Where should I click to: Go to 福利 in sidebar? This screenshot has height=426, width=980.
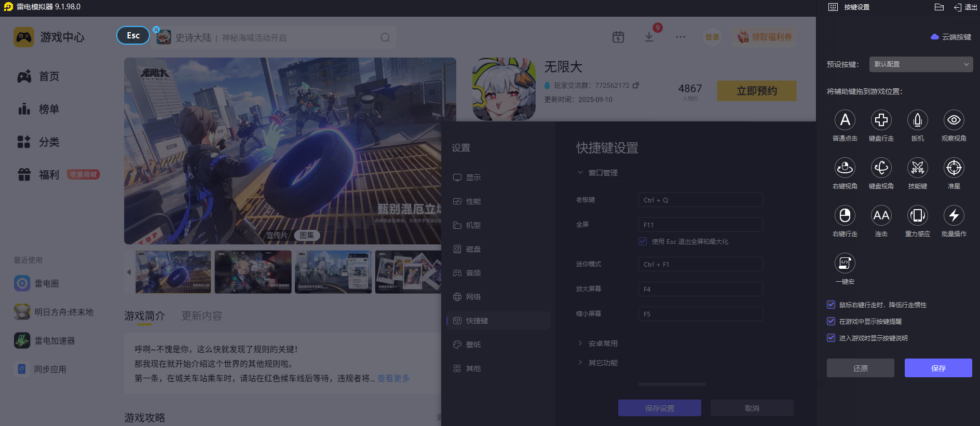(38, 175)
